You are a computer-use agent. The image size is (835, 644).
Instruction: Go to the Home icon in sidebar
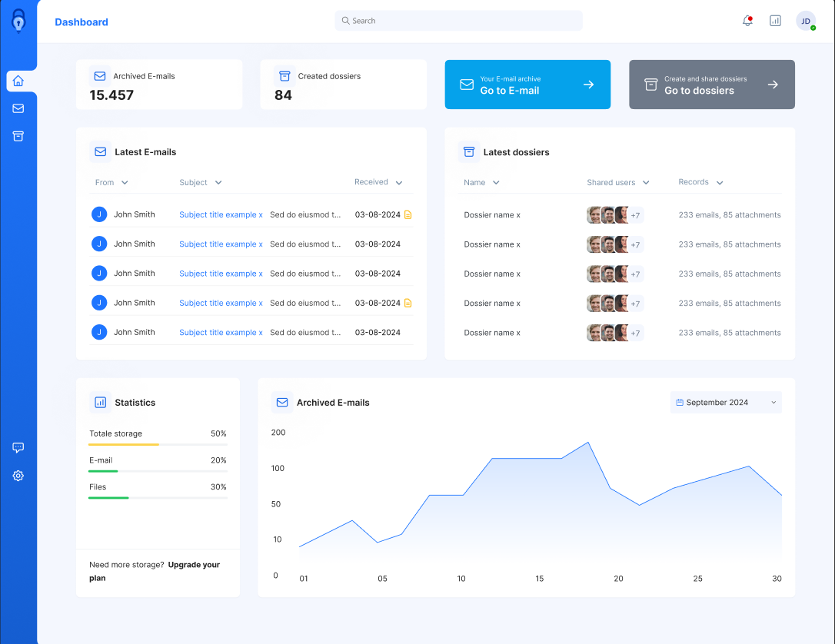pyautogui.click(x=18, y=81)
